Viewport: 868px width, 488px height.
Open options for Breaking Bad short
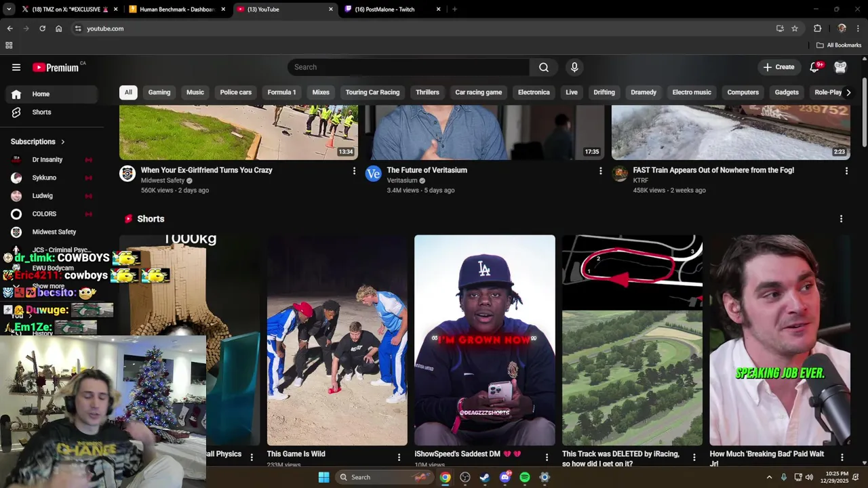842,457
